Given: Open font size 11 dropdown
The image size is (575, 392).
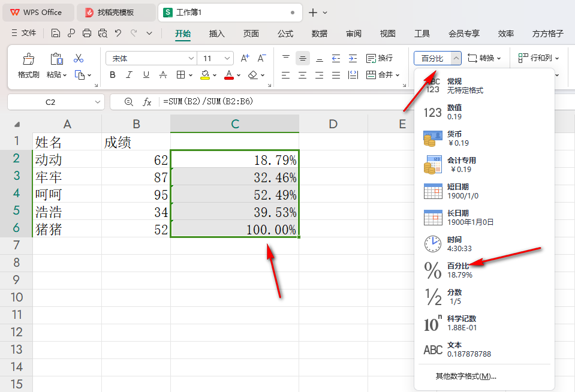Looking at the screenshot, I should click(227, 58).
